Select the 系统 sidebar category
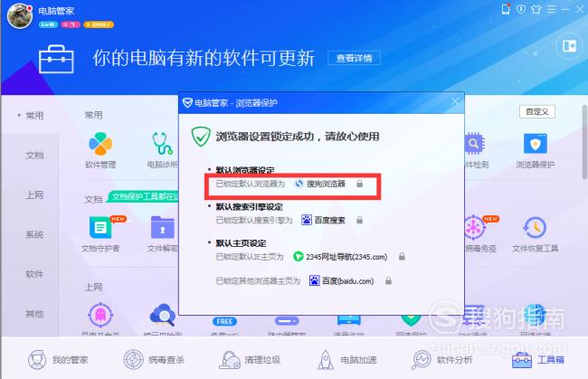This screenshot has height=379, width=588. pos(34,234)
